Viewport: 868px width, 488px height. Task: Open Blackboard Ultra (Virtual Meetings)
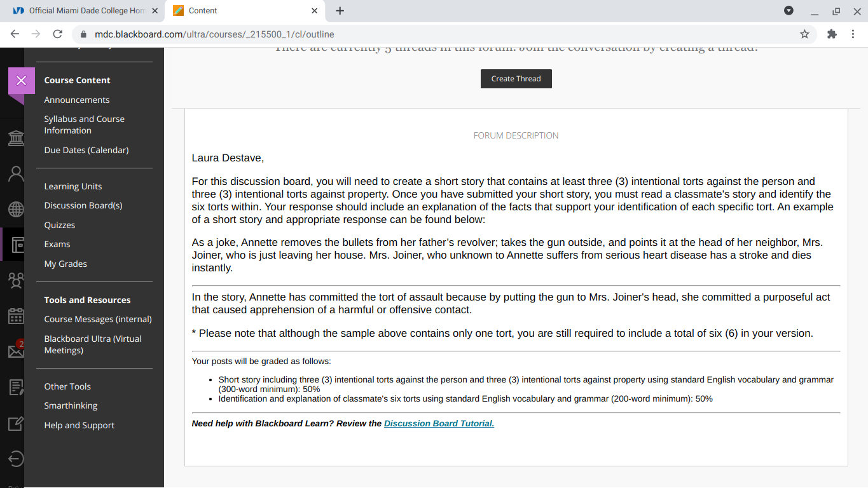click(x=93, y=344)
